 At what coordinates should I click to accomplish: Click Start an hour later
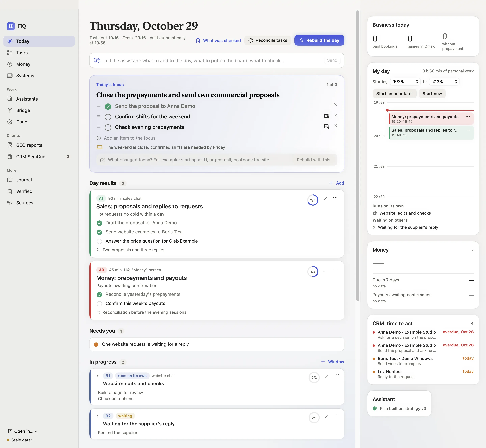(395, 94)
